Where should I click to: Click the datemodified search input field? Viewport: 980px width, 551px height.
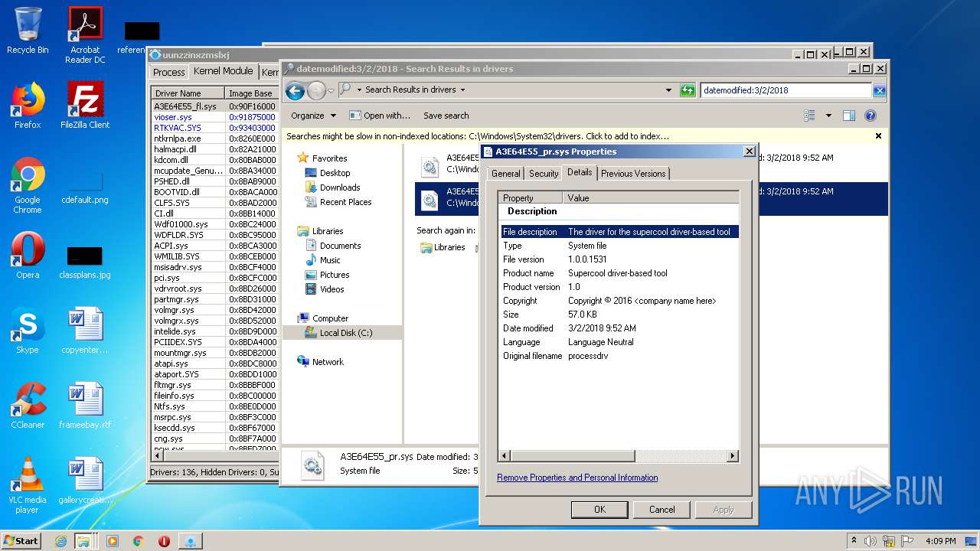point(786,90)
